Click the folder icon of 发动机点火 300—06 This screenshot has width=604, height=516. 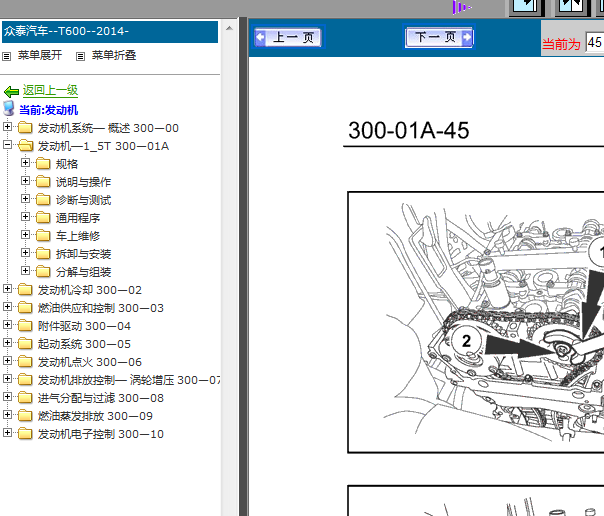25,361
